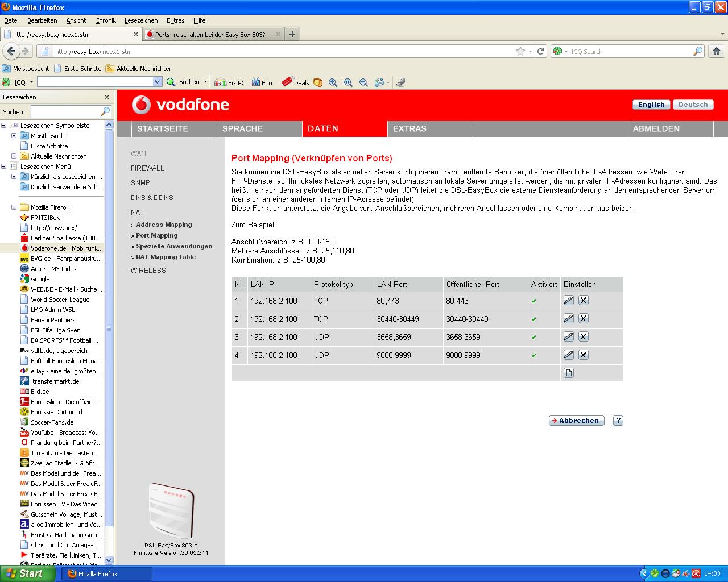Edit port mapping rule 1
This screenshot has height=582, width=728.
pyautogui.click(x=568, y=301)
